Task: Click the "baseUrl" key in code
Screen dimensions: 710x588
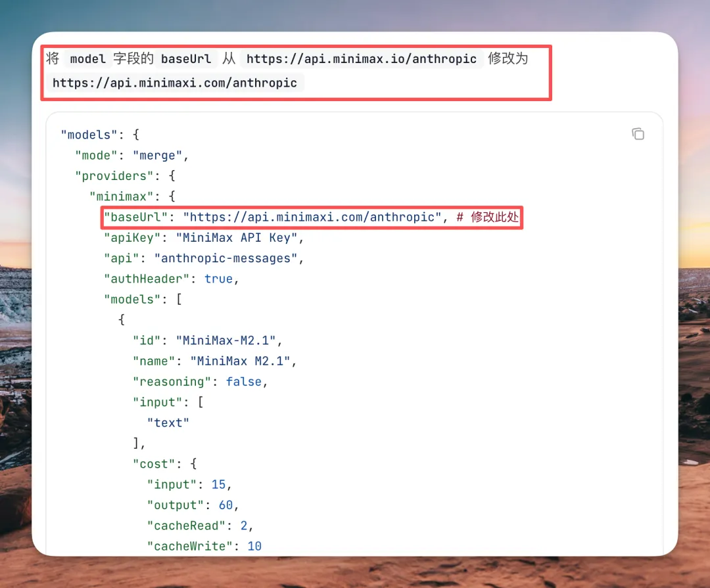Action: pyautogui.click(x=136, y=217)
